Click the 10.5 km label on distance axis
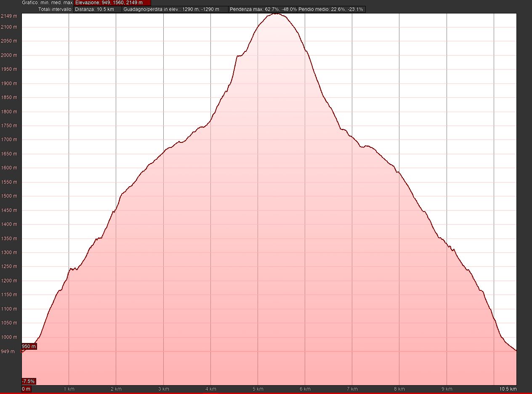532x394 pixels. 508,389
